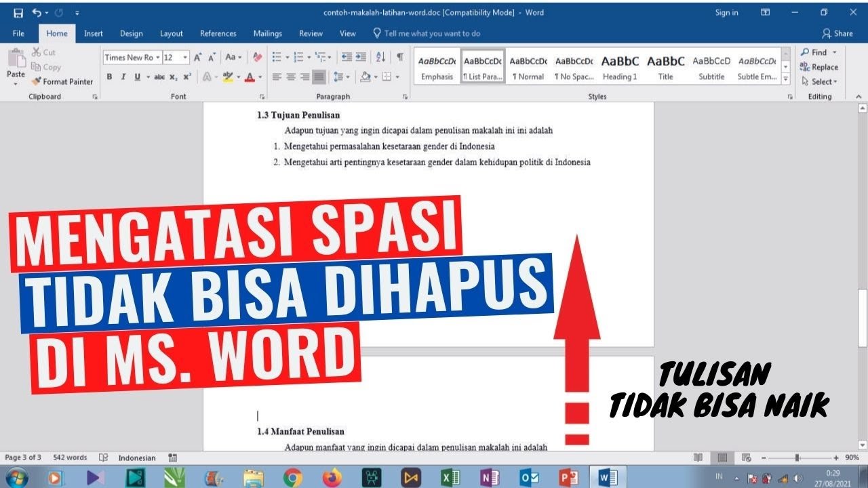Click the Share button

point(837,33)
